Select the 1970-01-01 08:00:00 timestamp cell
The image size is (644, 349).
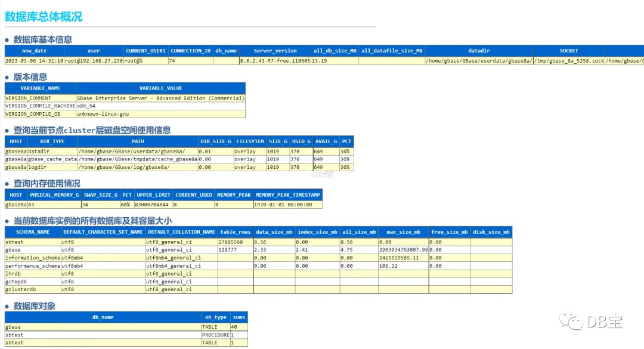[x=287, y=205]
